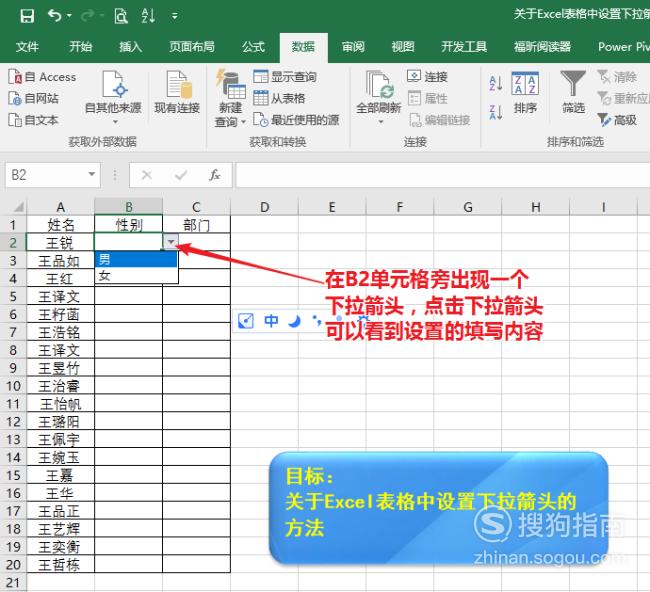Open the 审阅 tab

point(353,47)
